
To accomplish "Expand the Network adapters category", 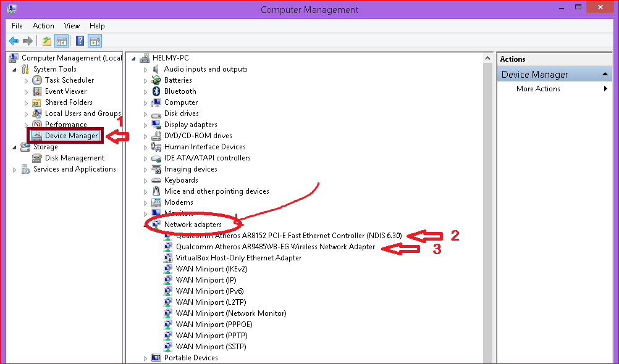I will 145,224.
